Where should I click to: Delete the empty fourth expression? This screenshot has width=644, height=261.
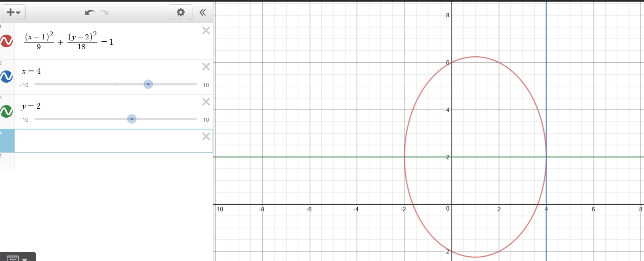coord(206,137)
